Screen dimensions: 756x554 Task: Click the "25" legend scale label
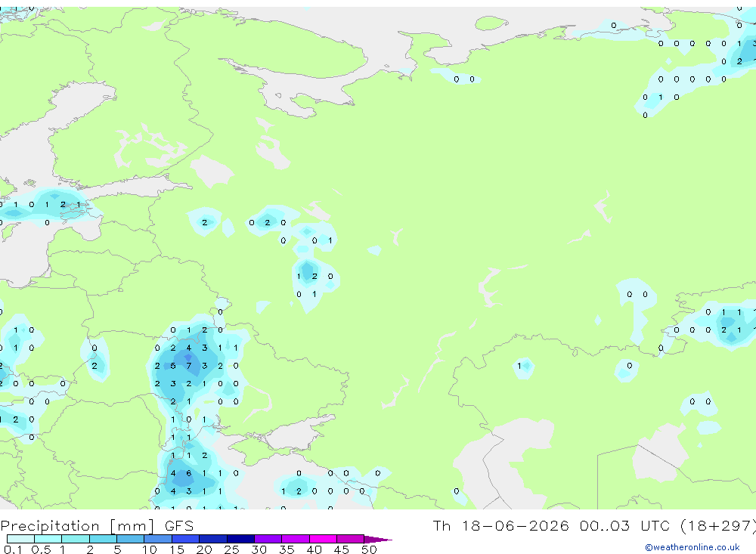(x=231, y=549)
